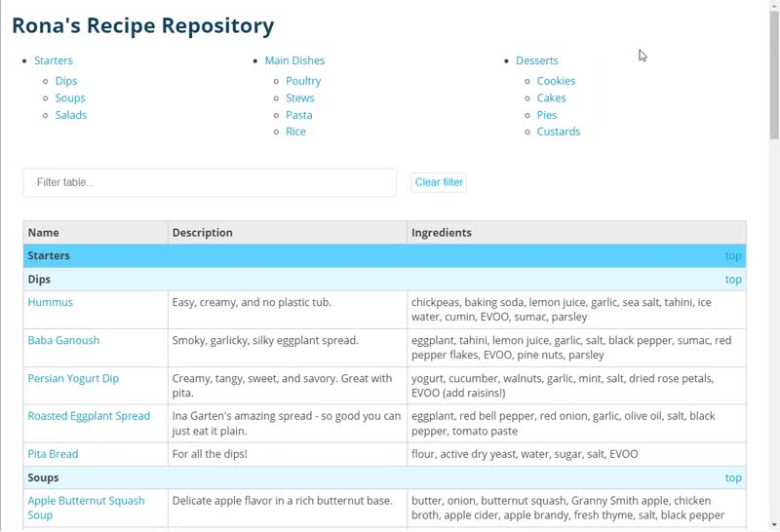Click the Clear filter button
Viewport: 780px width, 532px height.
[439, 182]
